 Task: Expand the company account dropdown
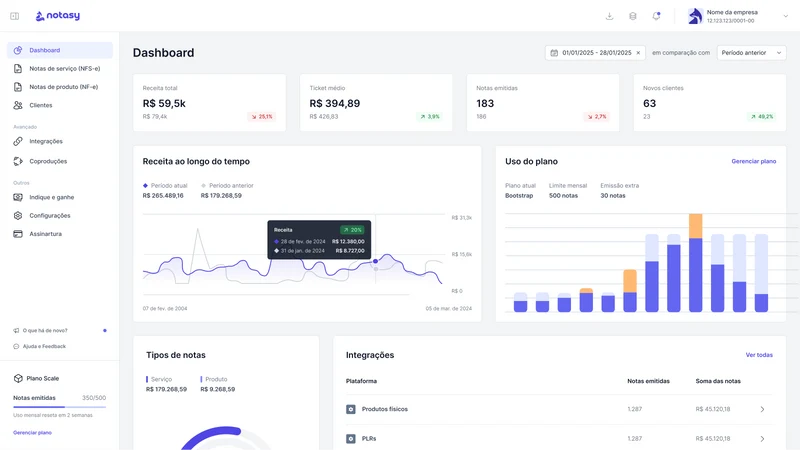[x=786, y=16]
